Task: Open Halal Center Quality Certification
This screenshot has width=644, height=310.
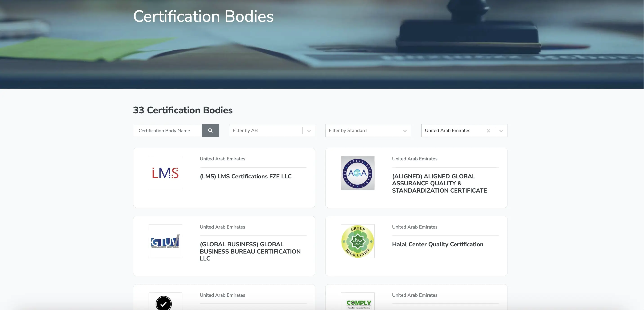Action: (438, 245)
